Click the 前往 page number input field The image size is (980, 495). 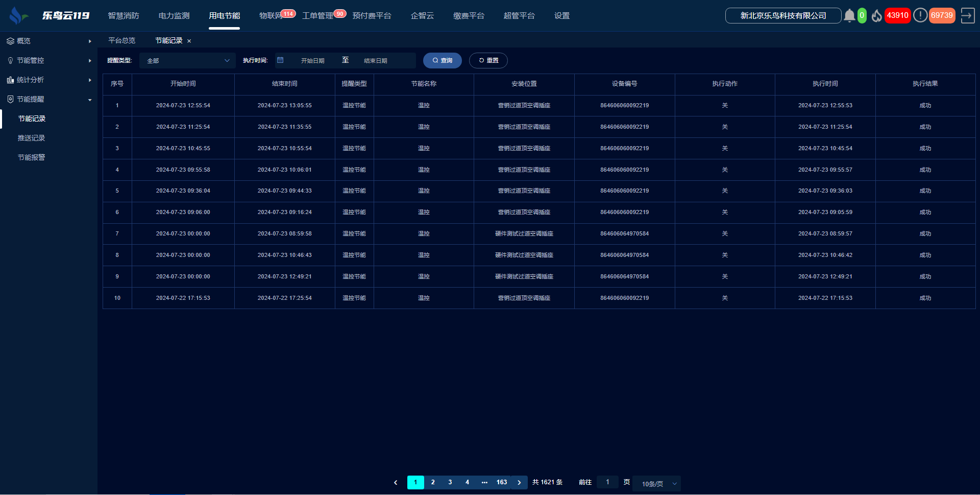click(x=607, y=482)
